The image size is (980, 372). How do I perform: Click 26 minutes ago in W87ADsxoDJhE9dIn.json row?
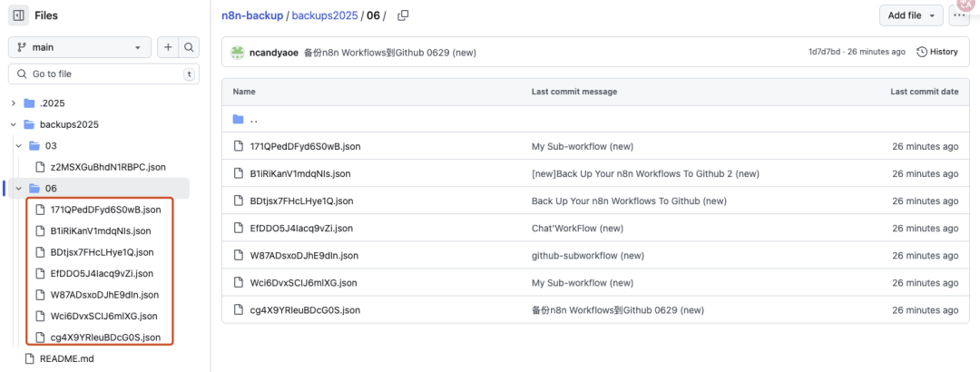(x=925, y=255)
